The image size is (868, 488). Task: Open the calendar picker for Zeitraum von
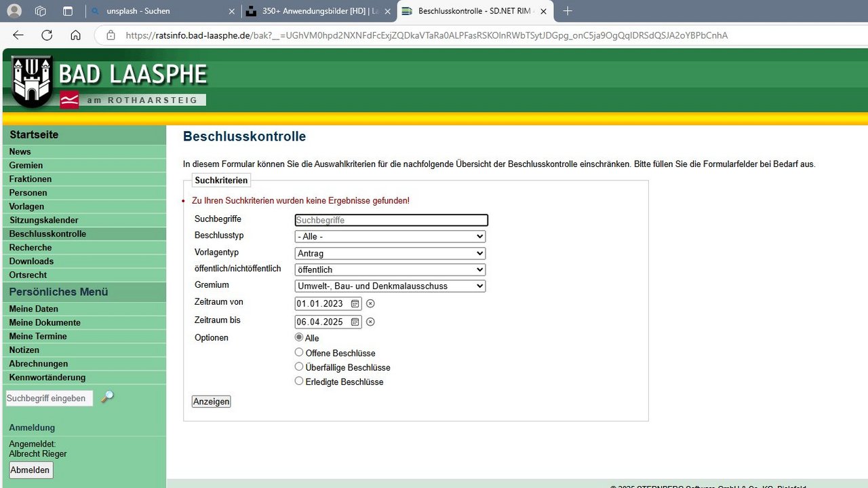(355, 303)
